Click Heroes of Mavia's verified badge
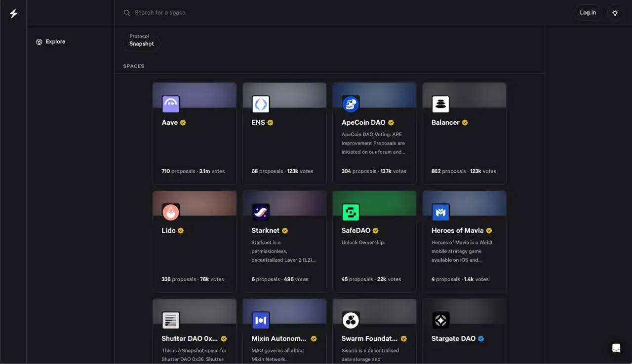Screen dimensions: 632x364 (489, 231)
